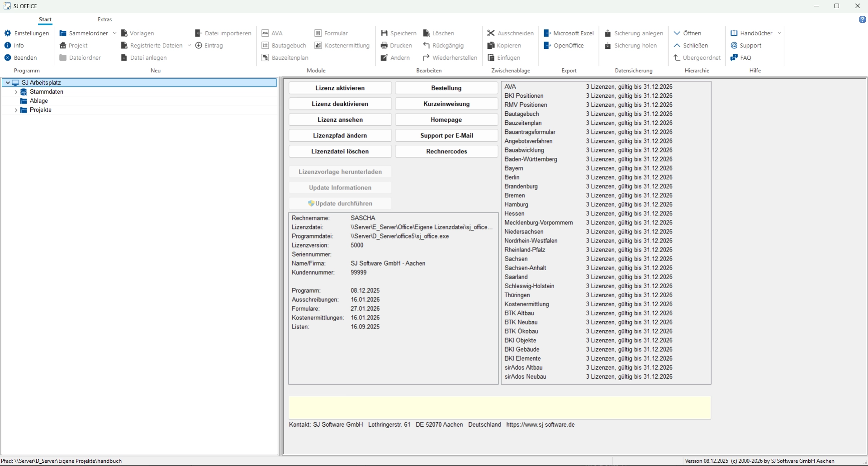The height and width of the screenshot is (466, 868).
Task: Switch to the Extras ribbon tab
Action: (104, 19)
